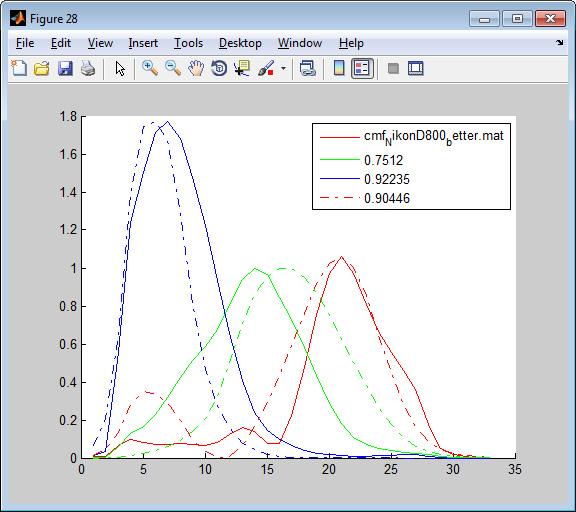Screen dimensions: 576x512
Task: Select the Edit Plot arrow tool
Action: 120,68
